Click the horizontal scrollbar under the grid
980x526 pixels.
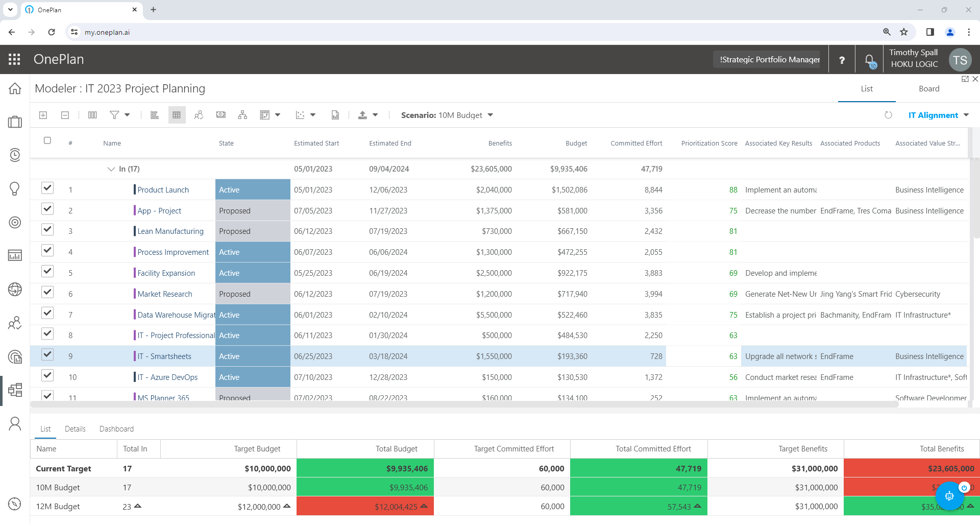[464, 404]
